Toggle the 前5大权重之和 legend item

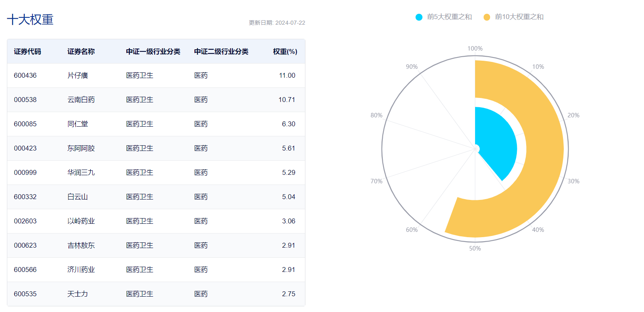click(x=444, y=17)
